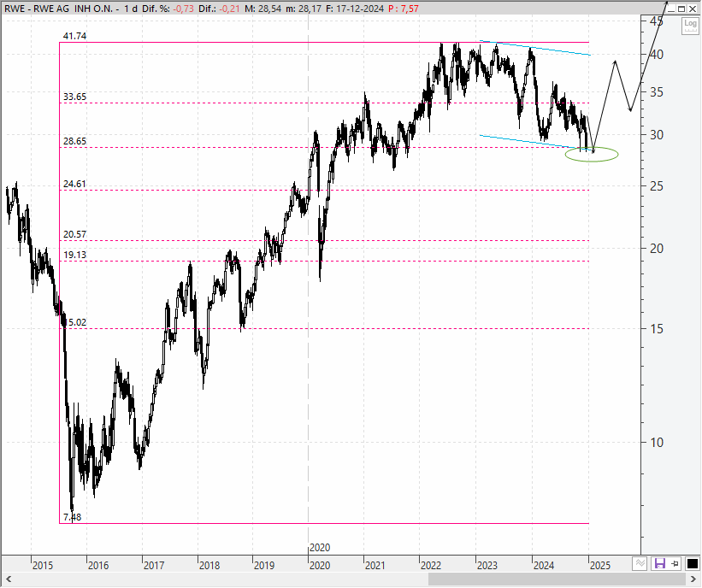Click the double-chevron collapse icon
The height and width of the screenshot is (588, 702).
coord(640,563)
